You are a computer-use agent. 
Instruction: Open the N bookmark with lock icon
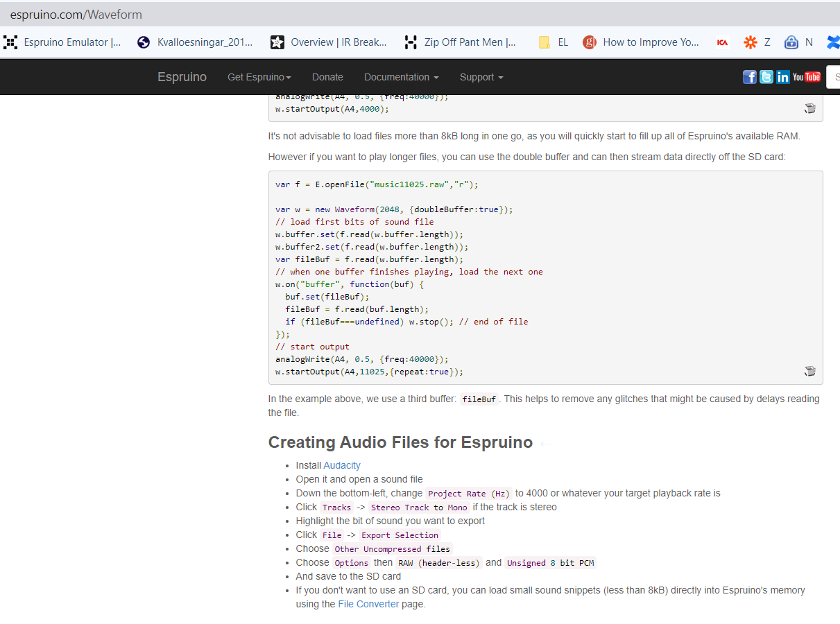pos(798,42)
